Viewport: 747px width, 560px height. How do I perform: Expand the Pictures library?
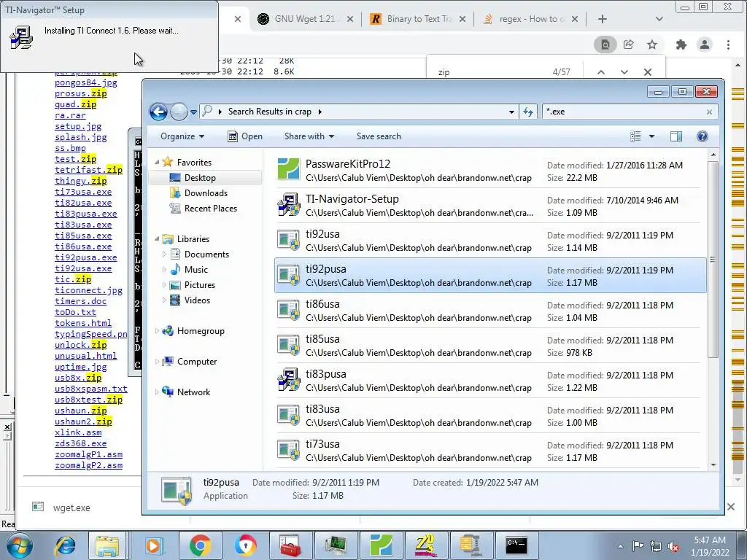pos(164,285)
